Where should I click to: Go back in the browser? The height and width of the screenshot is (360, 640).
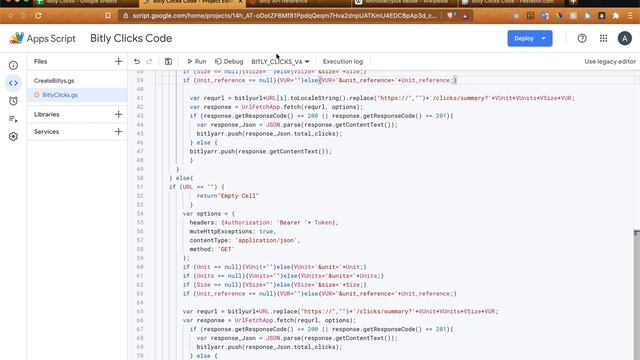click(x=10, y=16)
